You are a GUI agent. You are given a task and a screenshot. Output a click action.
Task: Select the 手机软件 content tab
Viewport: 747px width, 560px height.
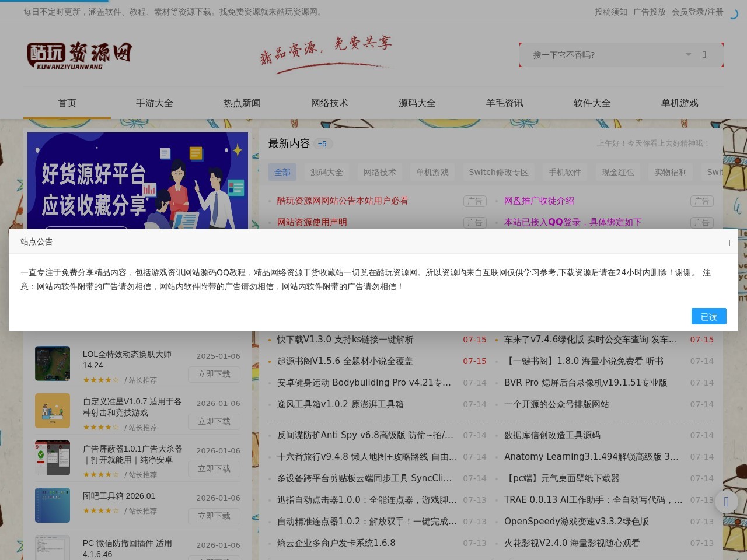click(565, 172)
